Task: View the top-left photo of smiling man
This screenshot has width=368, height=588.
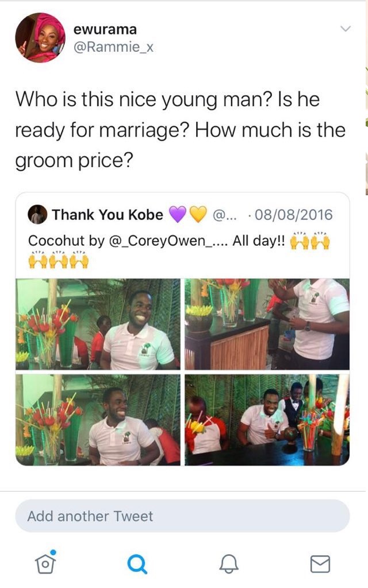Action: 98,324
